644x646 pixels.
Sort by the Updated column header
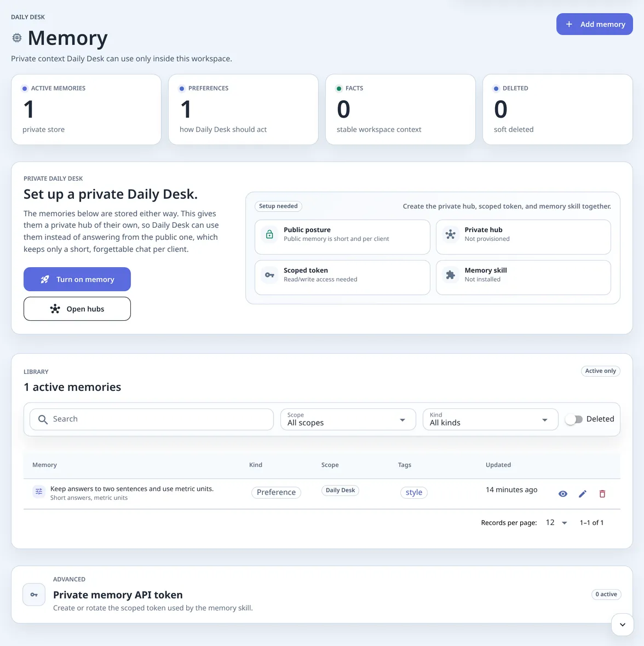pyautogui.click(x=498, y=465)
